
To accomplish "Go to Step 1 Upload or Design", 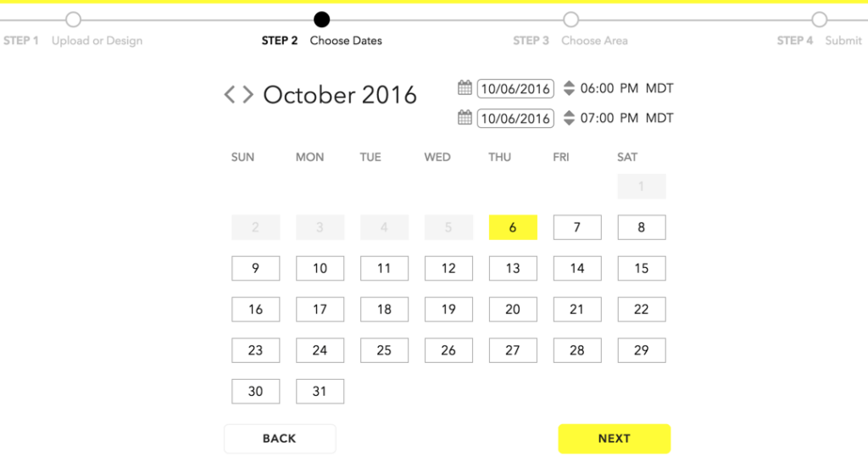I will [x=74, y=20].
